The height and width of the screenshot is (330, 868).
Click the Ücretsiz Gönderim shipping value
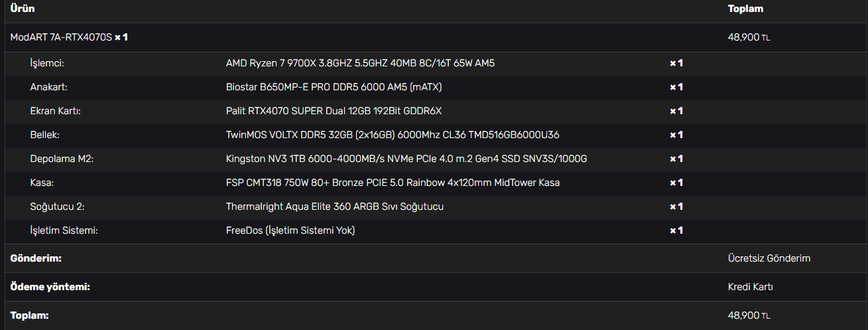click(x=769, y=258)
